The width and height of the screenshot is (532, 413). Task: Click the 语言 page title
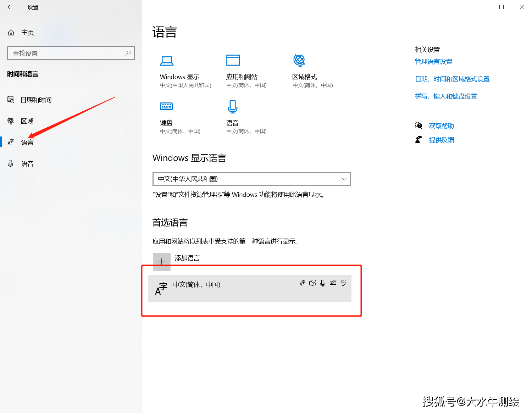(165, 32)
